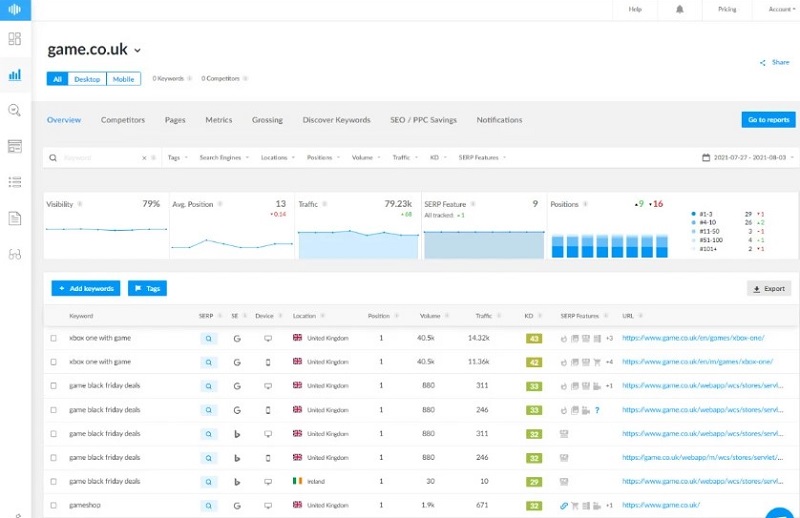Image resolution: width=800 pixels, height=518 pixels.
Task: Switch to the Competitors tab
Action: point(123,120)
